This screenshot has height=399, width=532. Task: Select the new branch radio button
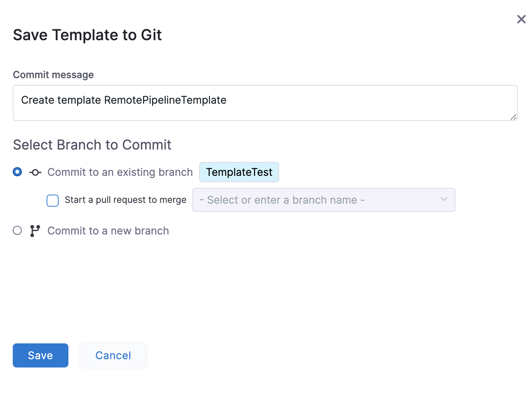[x=17, y=230]
